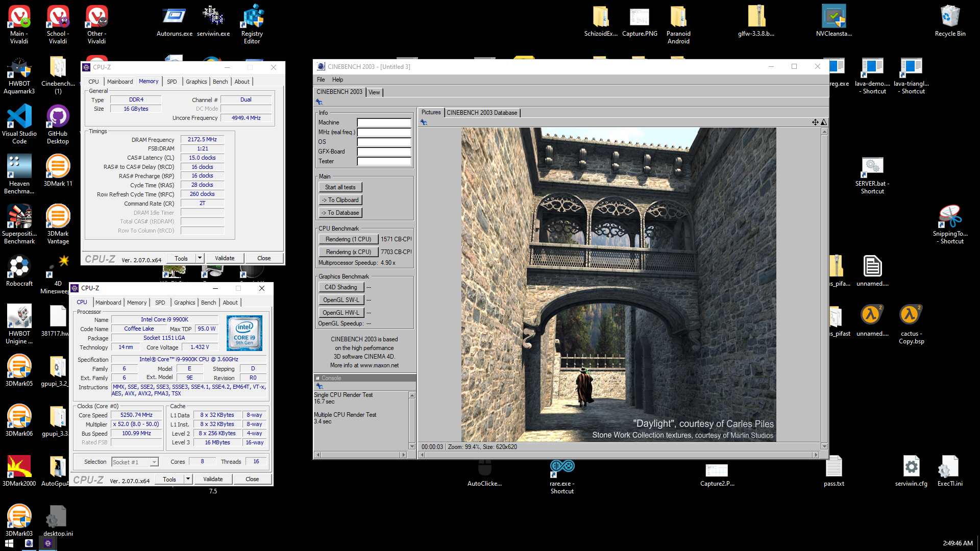Viewport: 980px width, 551px height.
Task: Launch Heaven Benchmark icon
Action: tap(19, 174)
